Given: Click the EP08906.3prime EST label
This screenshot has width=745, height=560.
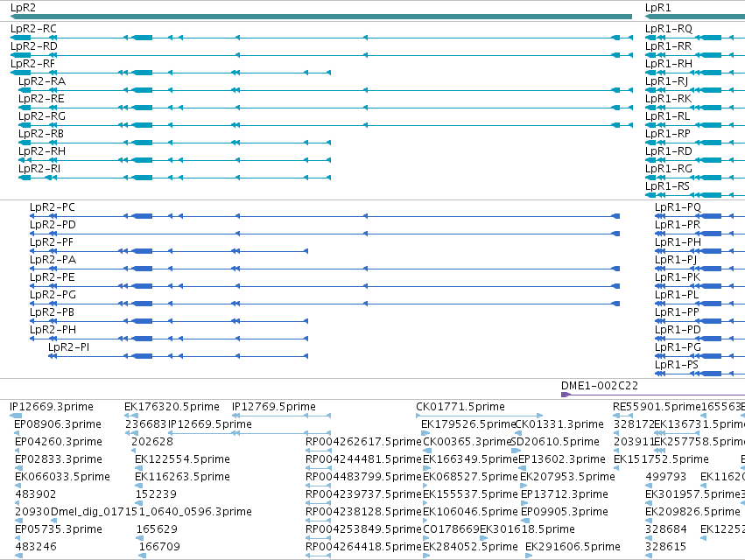Looking at the screenshot, I should click(x=58, y=424).
